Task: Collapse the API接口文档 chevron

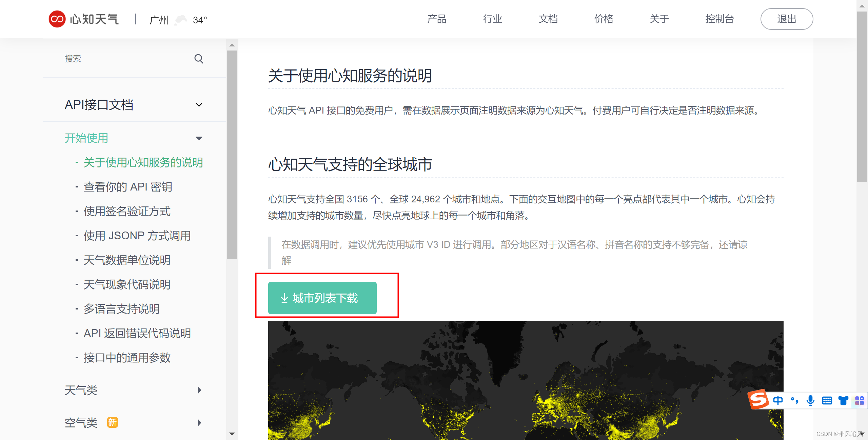Action: (199, 105)
